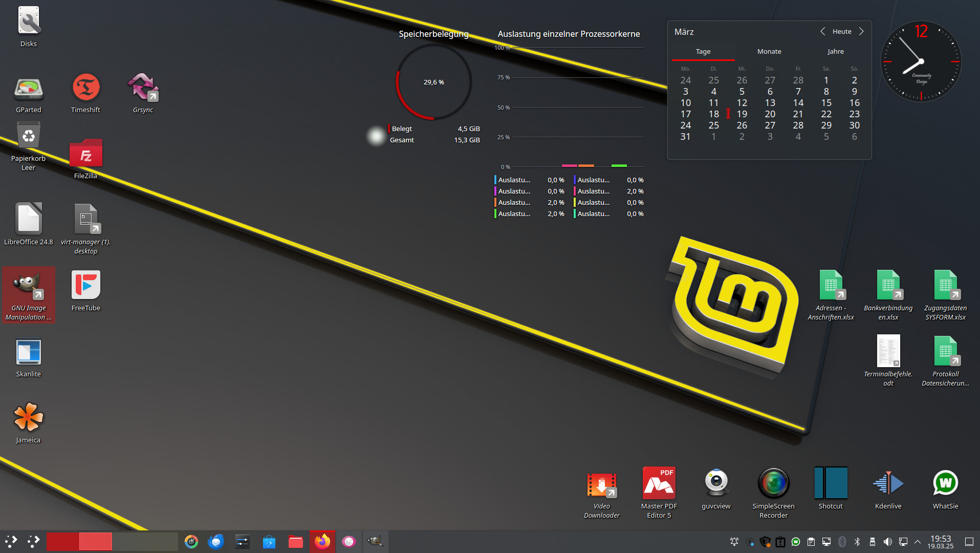
Task: Switch to the Monate calendar tab
Action: pos(769,52)
